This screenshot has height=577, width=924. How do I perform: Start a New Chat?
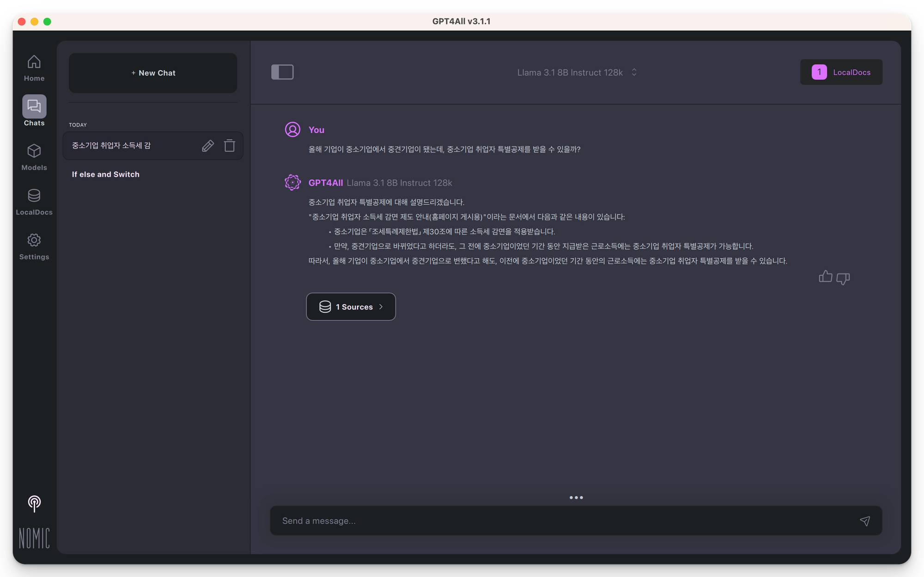[153, 73]
